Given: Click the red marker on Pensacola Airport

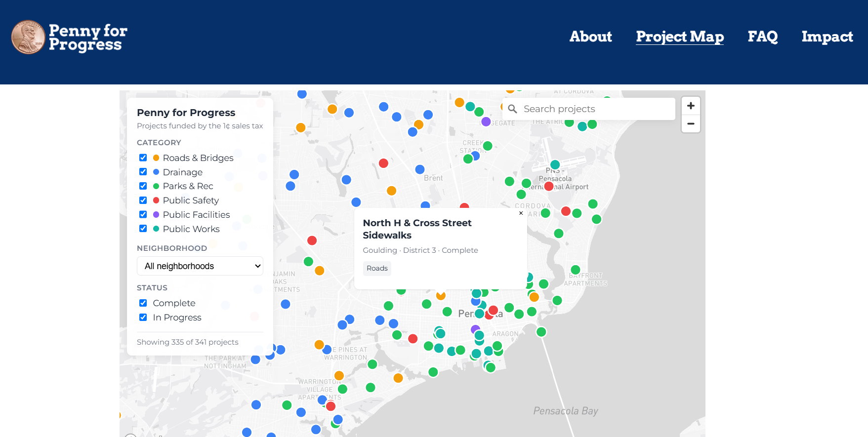Looking at the screenshot, I should click(x=548, y=186).
